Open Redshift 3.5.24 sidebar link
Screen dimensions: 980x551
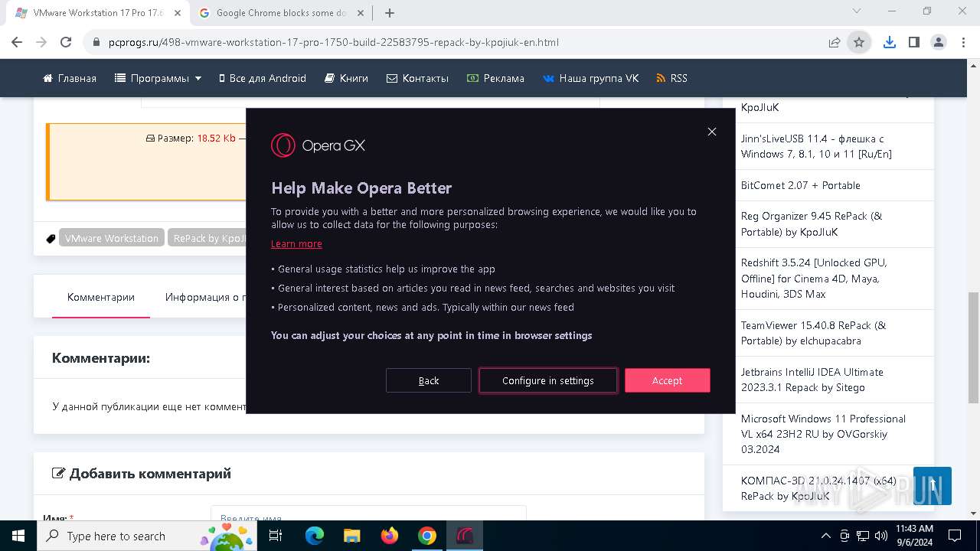click(814, 279)
